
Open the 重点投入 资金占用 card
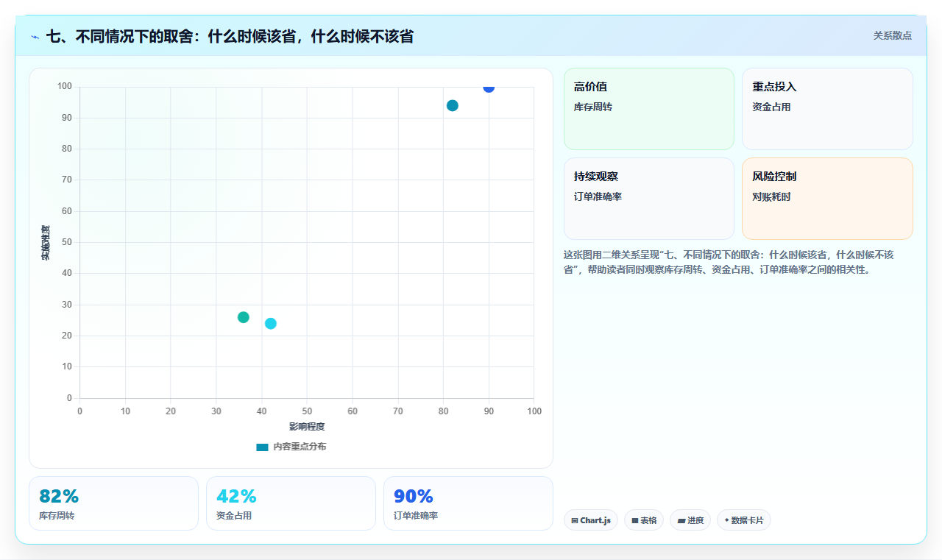tap(827, 109)
